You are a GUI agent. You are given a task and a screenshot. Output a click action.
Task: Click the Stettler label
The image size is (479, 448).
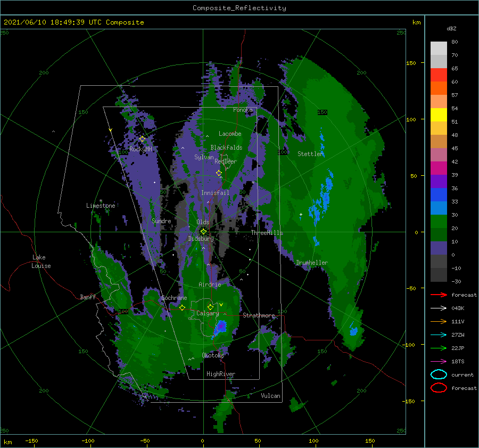point(310,154)
